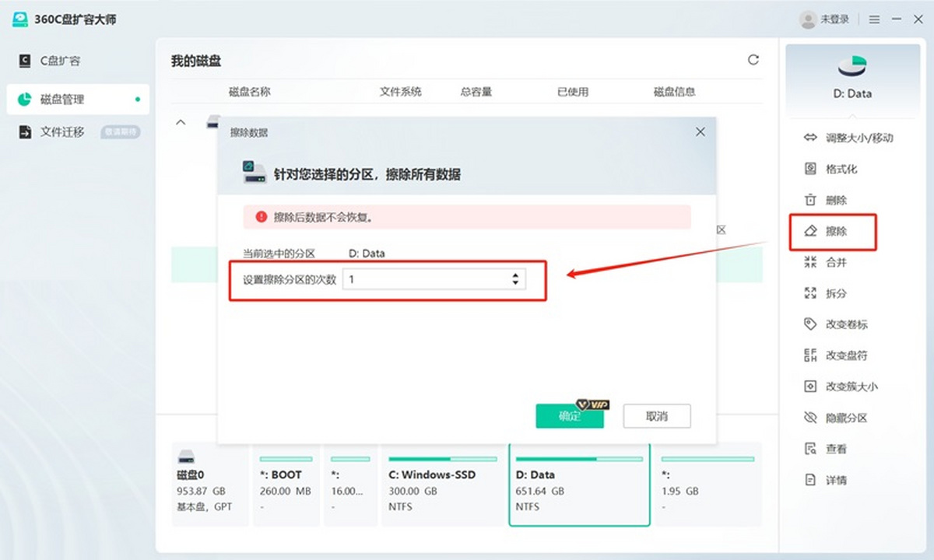Choose 格式化 operation
934x560 pixels.
[x=830, y=169]
